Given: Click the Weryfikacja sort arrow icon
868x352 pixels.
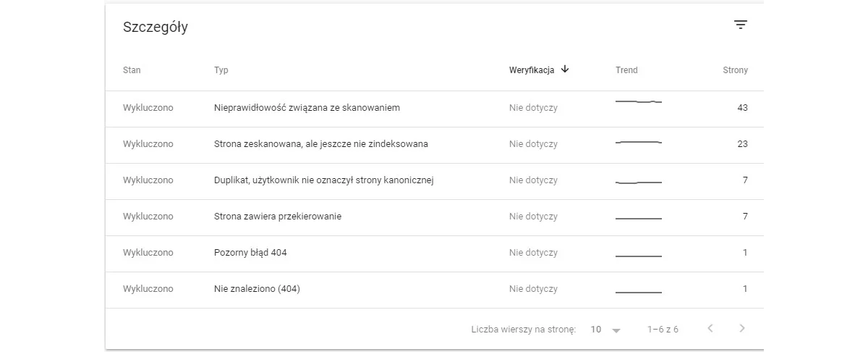Looking at the screenshot, I should point(565,70).
